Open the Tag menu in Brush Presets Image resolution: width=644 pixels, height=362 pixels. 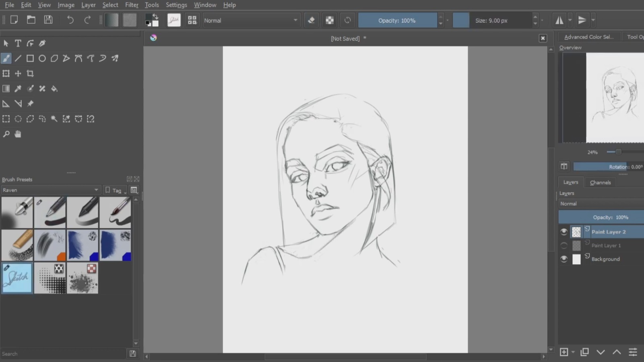click(116, 190)
